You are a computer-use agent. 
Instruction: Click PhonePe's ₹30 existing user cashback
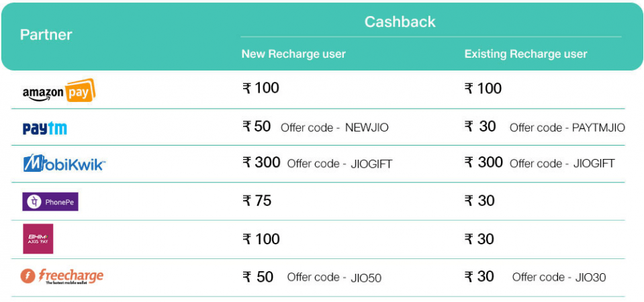pyautogui.click(x=479, y=201)
